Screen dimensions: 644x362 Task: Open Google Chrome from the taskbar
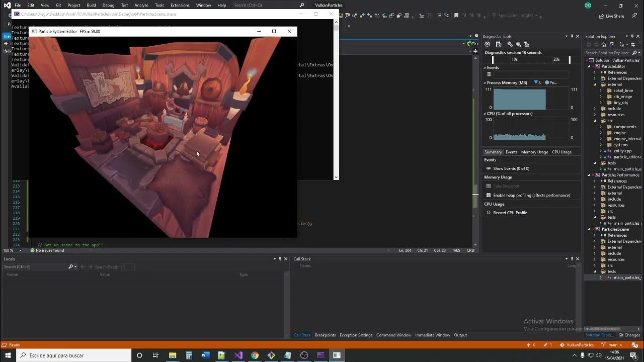click(255, 355)
